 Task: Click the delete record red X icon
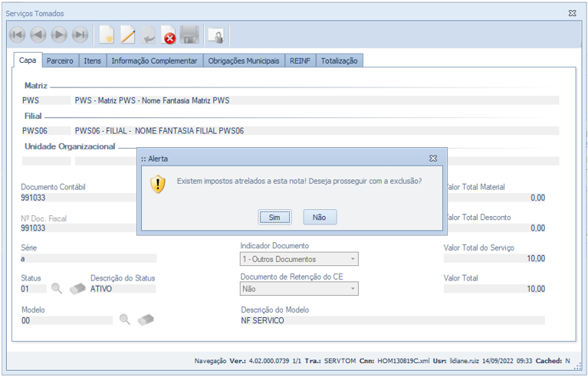(x=169, y=34)
